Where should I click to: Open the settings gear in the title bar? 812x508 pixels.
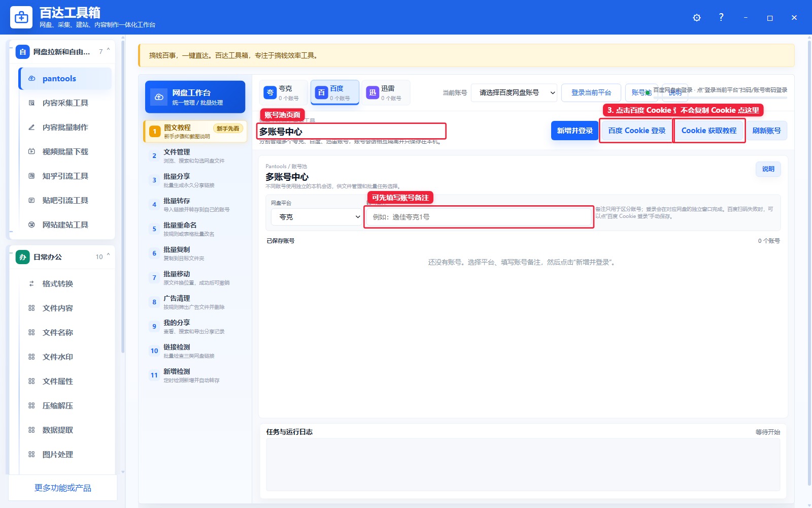point(697,18)
